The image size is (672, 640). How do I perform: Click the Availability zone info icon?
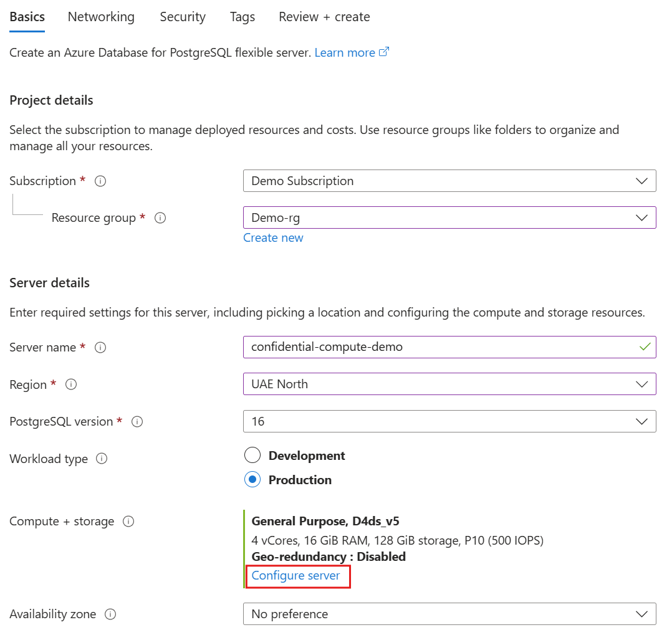(x=110, y=614)
